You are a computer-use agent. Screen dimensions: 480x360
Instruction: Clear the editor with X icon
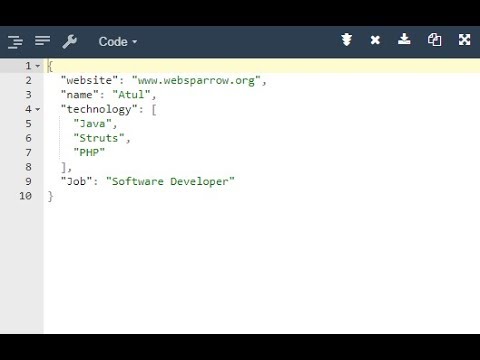(x=375, y=40)
